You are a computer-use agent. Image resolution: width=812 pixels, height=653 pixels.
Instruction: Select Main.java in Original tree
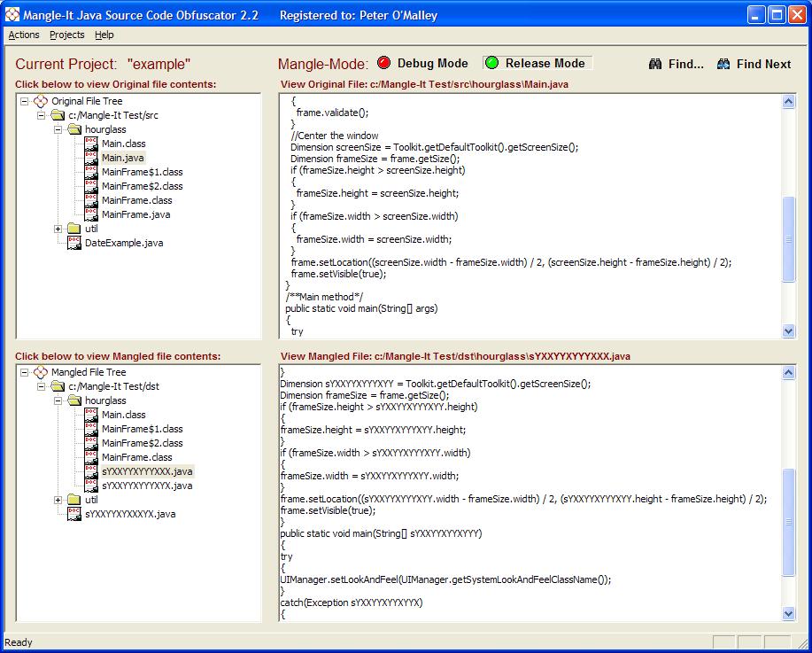pos(123,158)
